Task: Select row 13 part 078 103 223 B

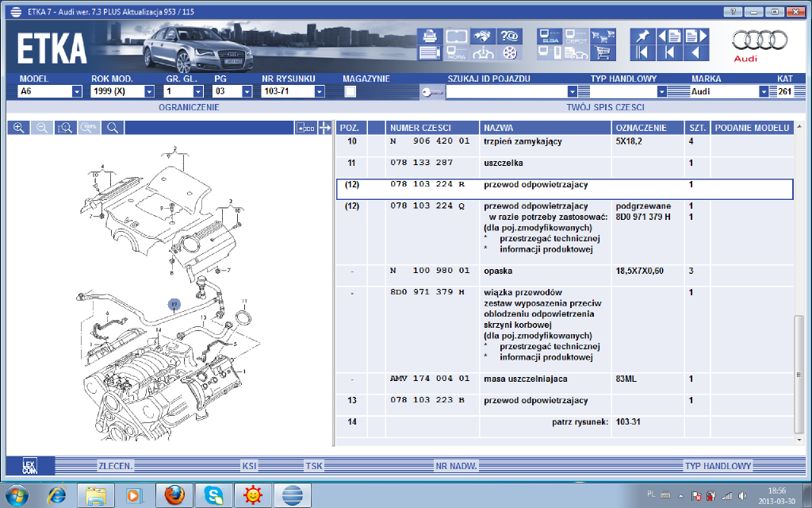Action: pyautogui.click(x=565, y=405)
